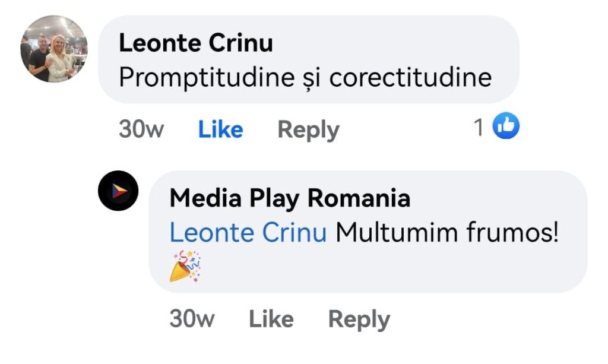This screenshot has width=608, height=364.
Task: Click the Media Play Romania logo avatar
Action: coord(118,191)
